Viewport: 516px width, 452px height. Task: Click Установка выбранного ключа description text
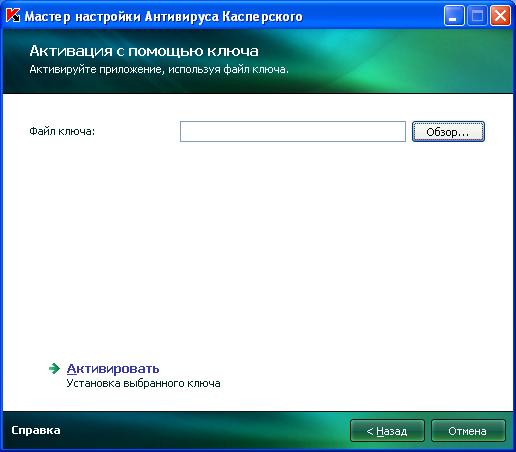(143, 383)
